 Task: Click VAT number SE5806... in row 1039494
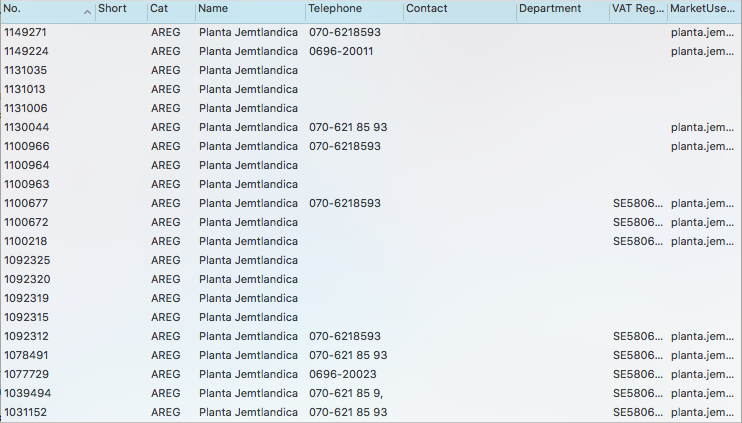638,393
